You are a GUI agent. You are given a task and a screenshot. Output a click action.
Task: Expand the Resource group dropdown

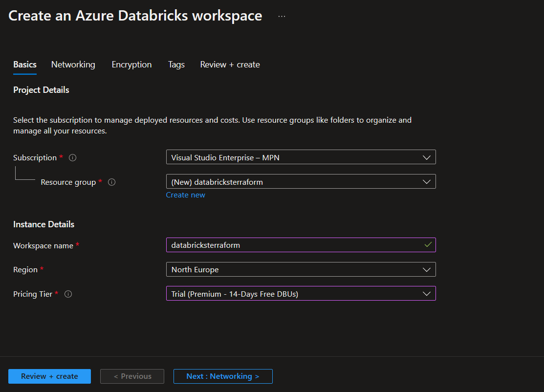pos(301,181)
